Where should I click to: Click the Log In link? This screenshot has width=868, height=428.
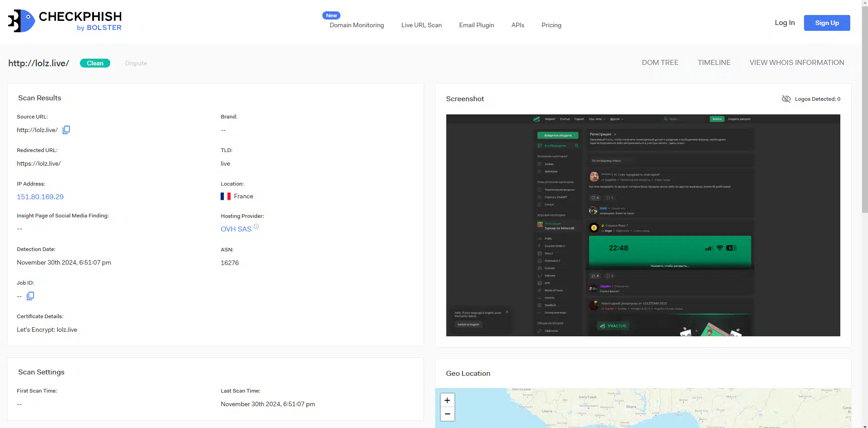point(784,23)
